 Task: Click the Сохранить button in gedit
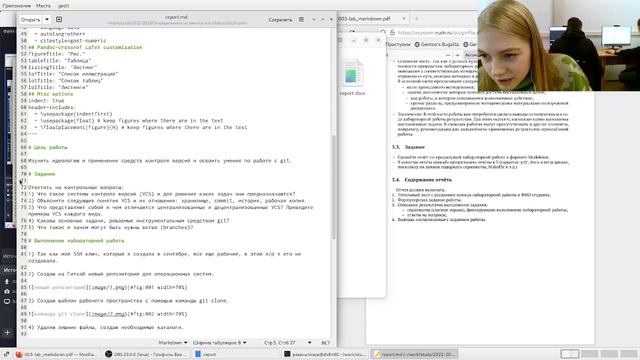pos(280,20)
